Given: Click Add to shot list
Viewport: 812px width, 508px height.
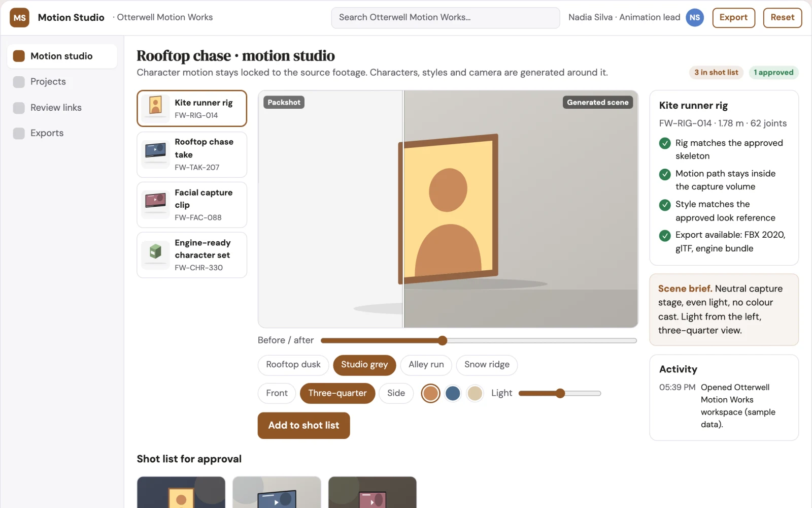Looking at the screenshot, I should [303, 426].
